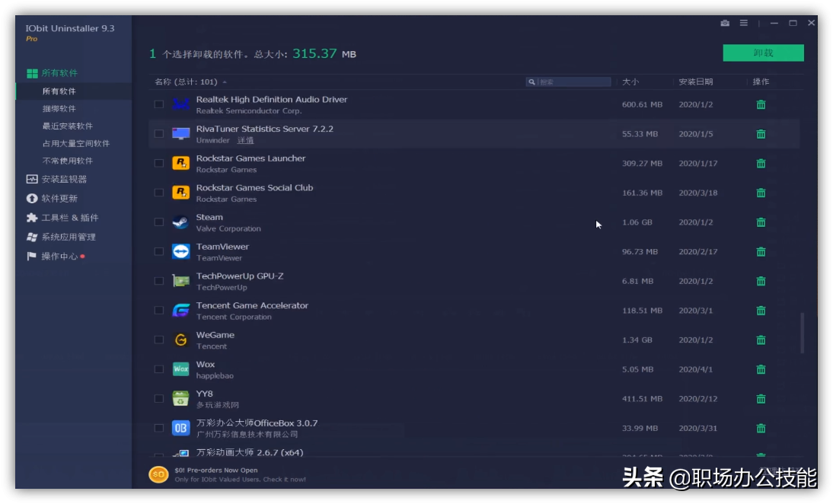Click the trash icon for WeGame
The height and width of the screenshot is (504, 833).
tap(760, 340)
